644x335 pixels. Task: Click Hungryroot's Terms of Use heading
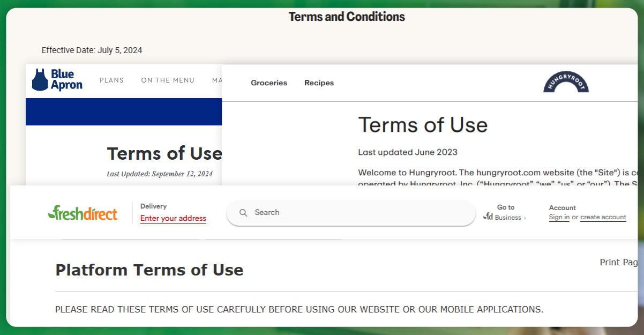pos(423,125)
